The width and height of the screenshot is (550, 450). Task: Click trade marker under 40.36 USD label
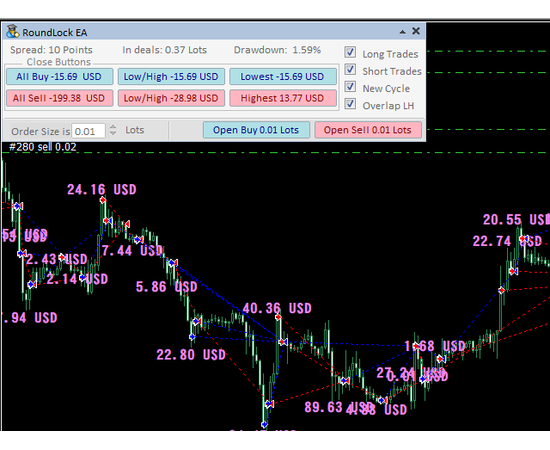coord(278,317)
